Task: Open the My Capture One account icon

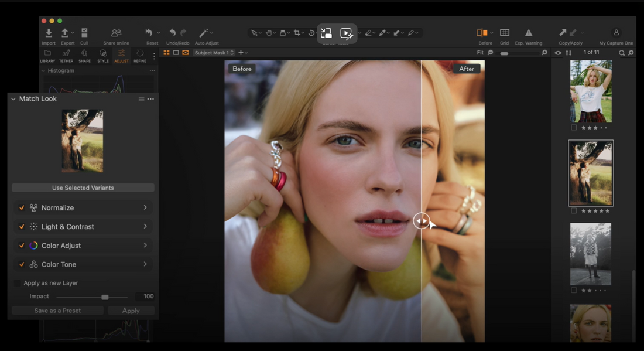Action: pyautogui.click(x=616, y=33)
